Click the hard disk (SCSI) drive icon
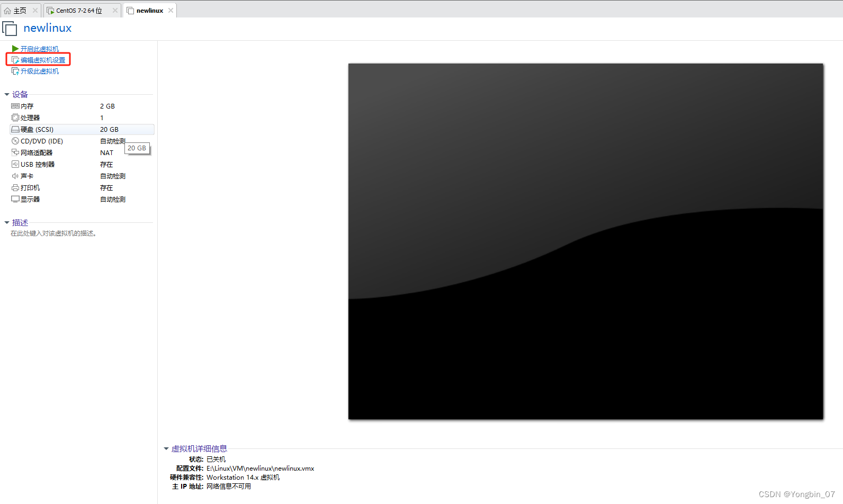 (15, 130)
